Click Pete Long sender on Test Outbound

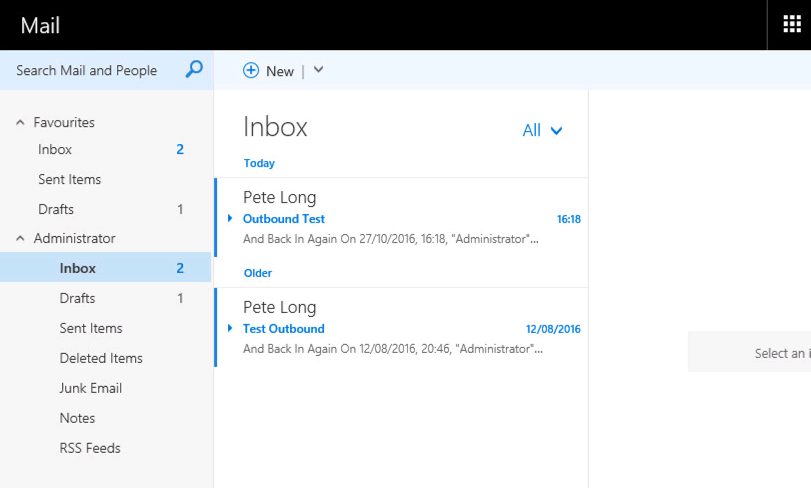[279, 308]
